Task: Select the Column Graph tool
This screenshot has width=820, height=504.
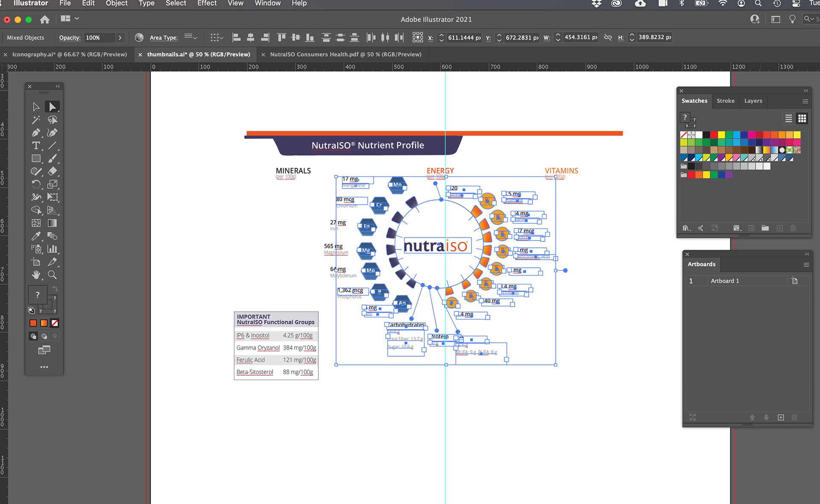Action: pos(53,249)
